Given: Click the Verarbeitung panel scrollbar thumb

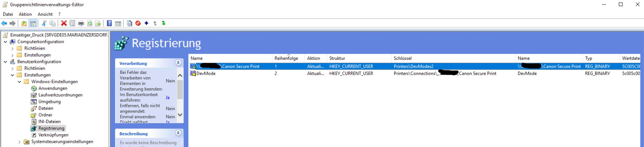Looking at the screenshot, I should pos(180,89).
